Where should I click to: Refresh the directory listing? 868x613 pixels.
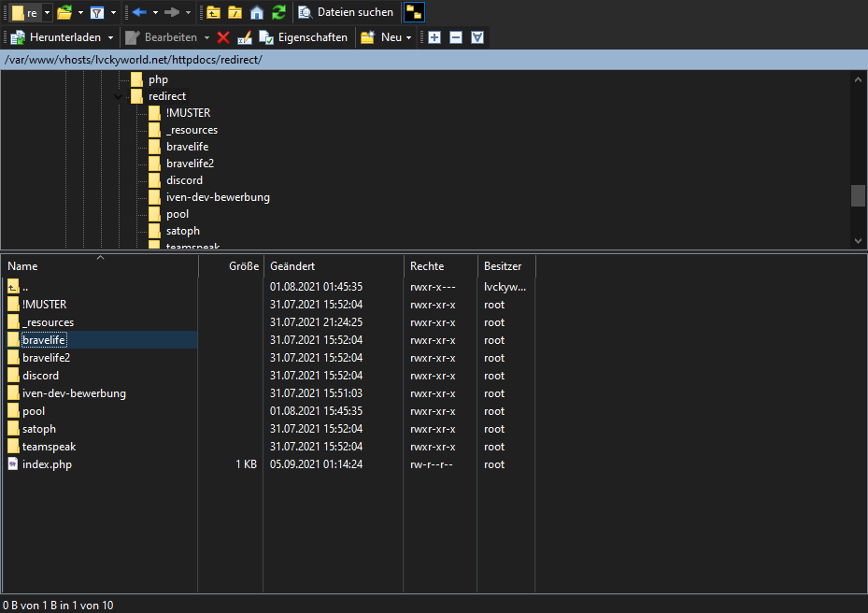[x=278, y=12]
